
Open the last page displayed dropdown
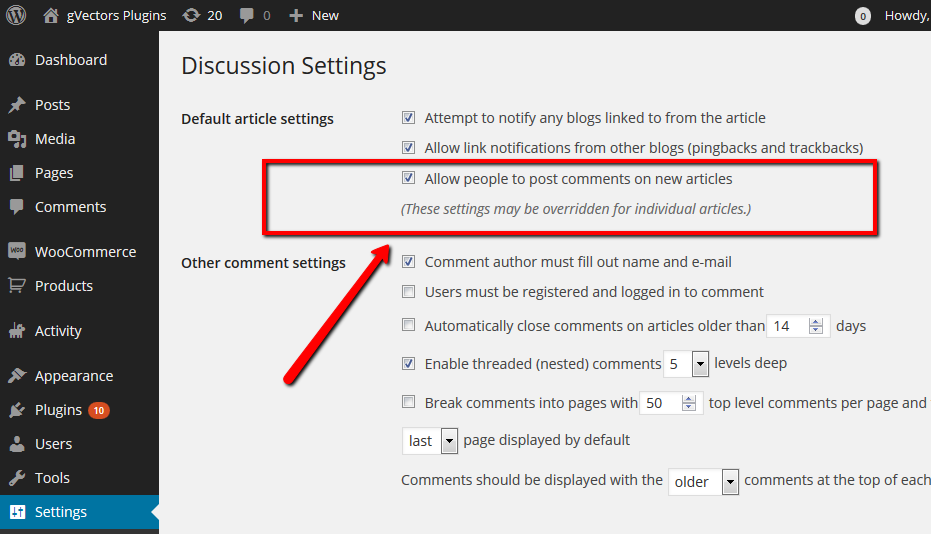[x=449, y=441]
